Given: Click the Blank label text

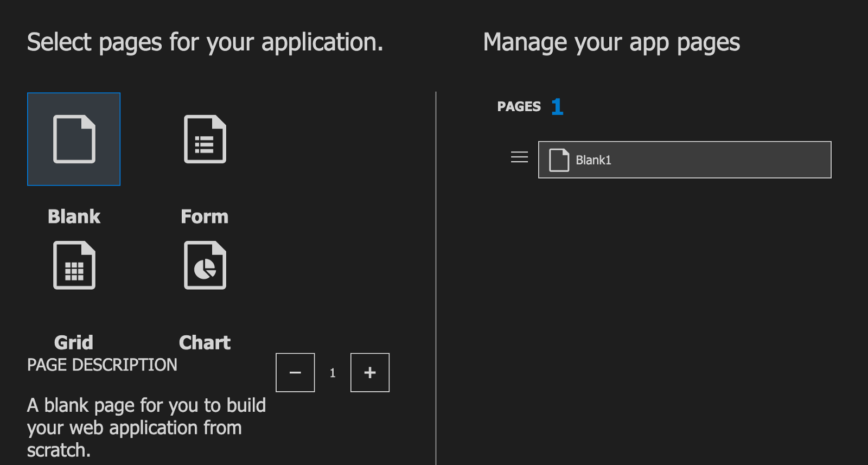Looking at the screenshot, I should (x=74, y=216).
